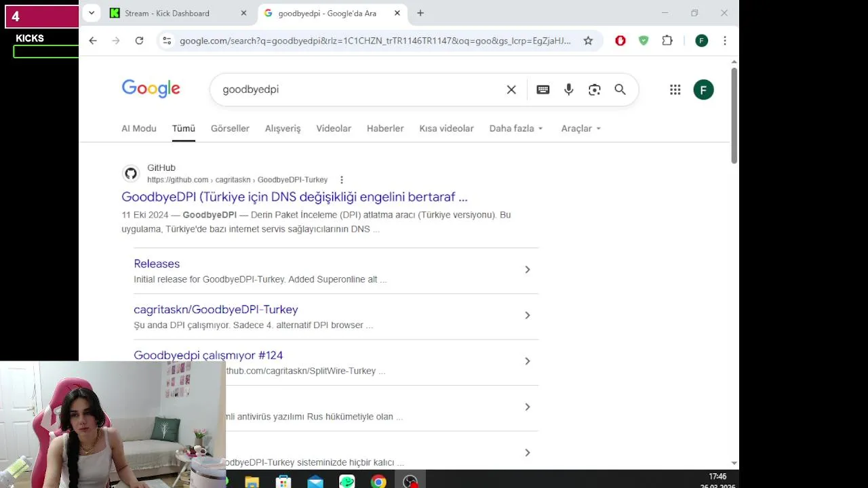
Task: Expand the Goodbyedpi çalışmıyor #124 chevron
Action: (x=527, y=361)
